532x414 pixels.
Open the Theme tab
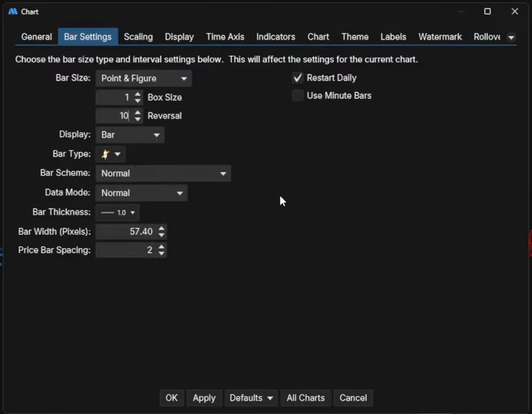click(x=355, y=37)
